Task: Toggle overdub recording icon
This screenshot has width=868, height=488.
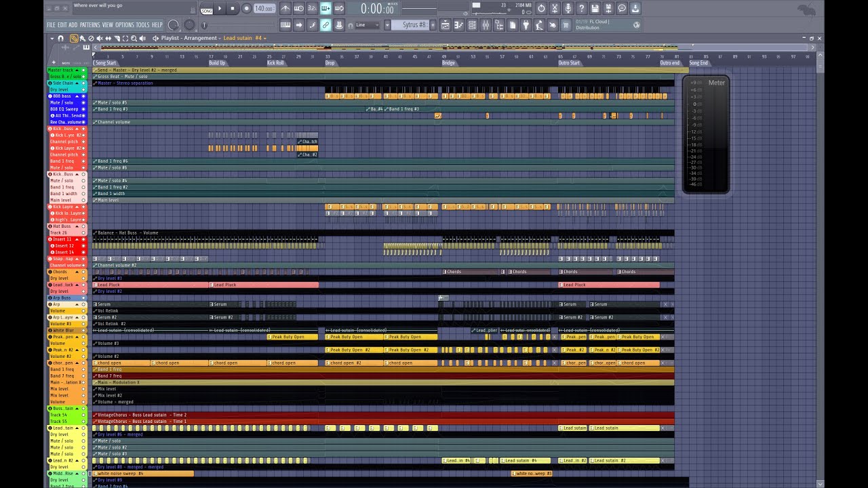Action: point(325,8)
